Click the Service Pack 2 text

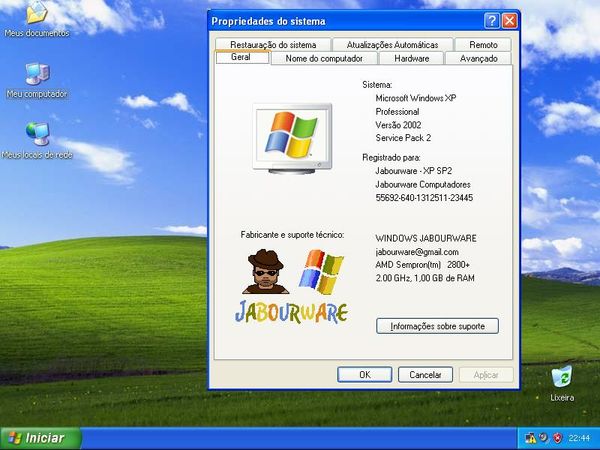403,138
